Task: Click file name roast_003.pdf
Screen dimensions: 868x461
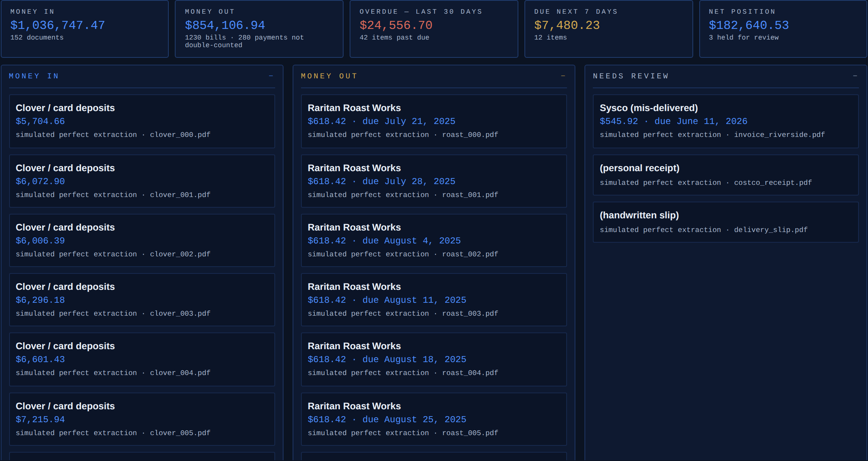Action: pyautogui.click(x=470, y=313)
